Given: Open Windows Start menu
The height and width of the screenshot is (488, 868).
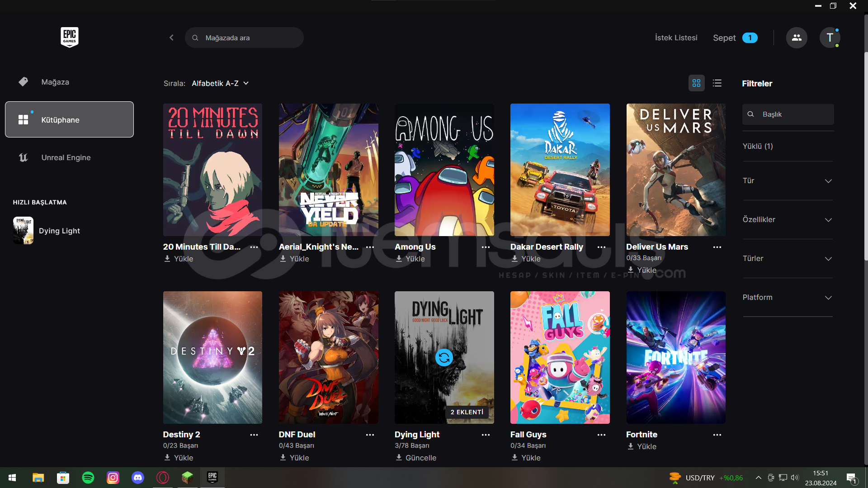Looking at the screenshot, I should point(12,478).
